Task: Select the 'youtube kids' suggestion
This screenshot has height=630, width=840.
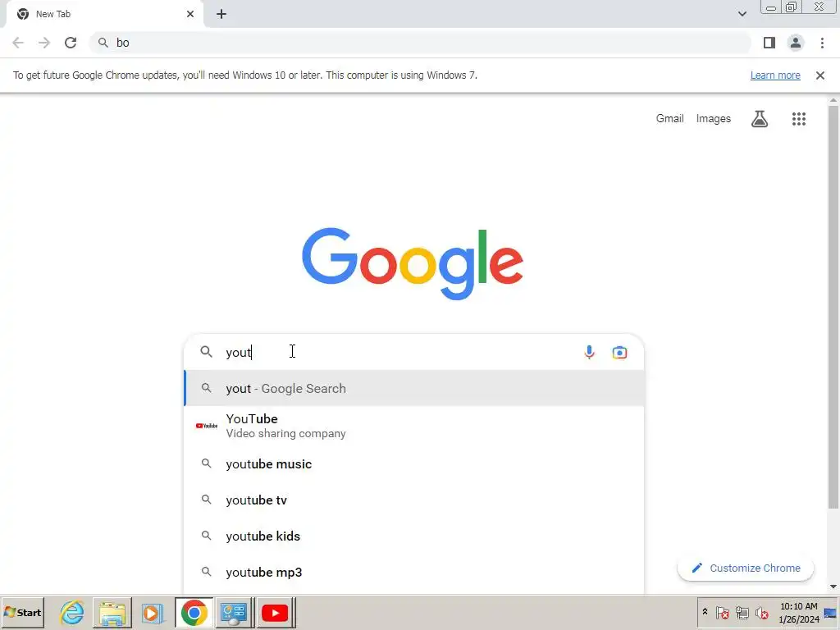Action: [x=413, y=536]
